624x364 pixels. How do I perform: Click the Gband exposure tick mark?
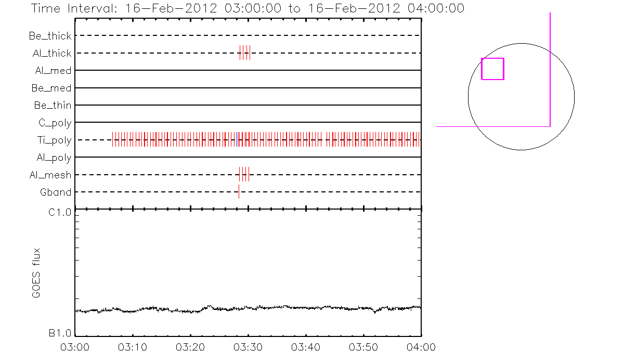(x=239, y=192)
